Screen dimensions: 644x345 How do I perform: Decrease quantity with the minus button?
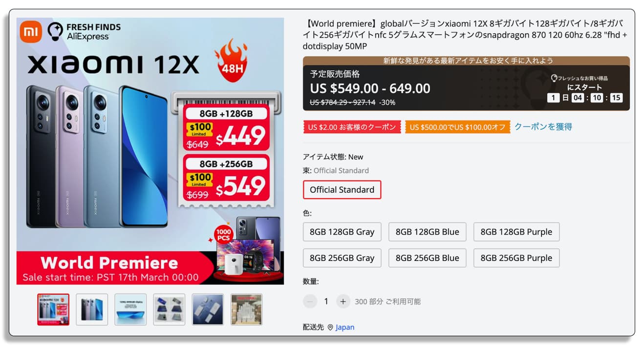[310, 302]
